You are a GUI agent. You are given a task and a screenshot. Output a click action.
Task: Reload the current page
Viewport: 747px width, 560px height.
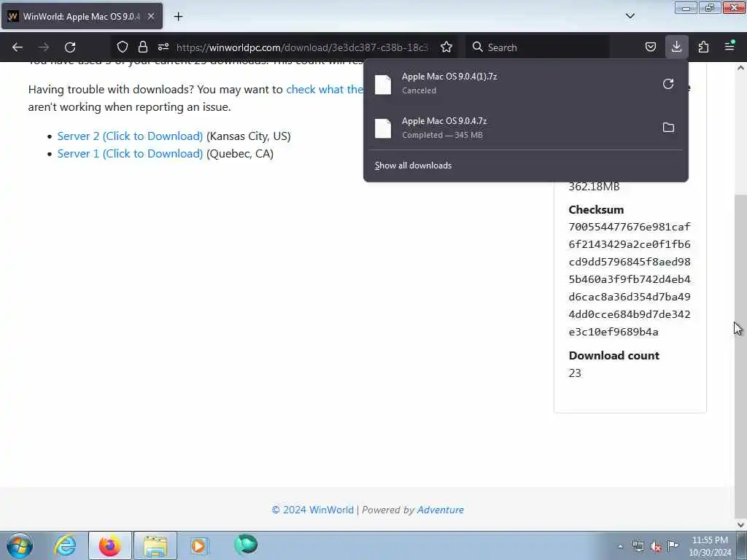(70, 47)
